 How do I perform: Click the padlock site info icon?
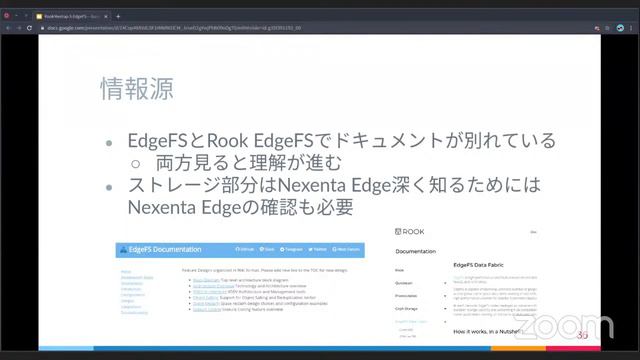click(x=42, y=28)
